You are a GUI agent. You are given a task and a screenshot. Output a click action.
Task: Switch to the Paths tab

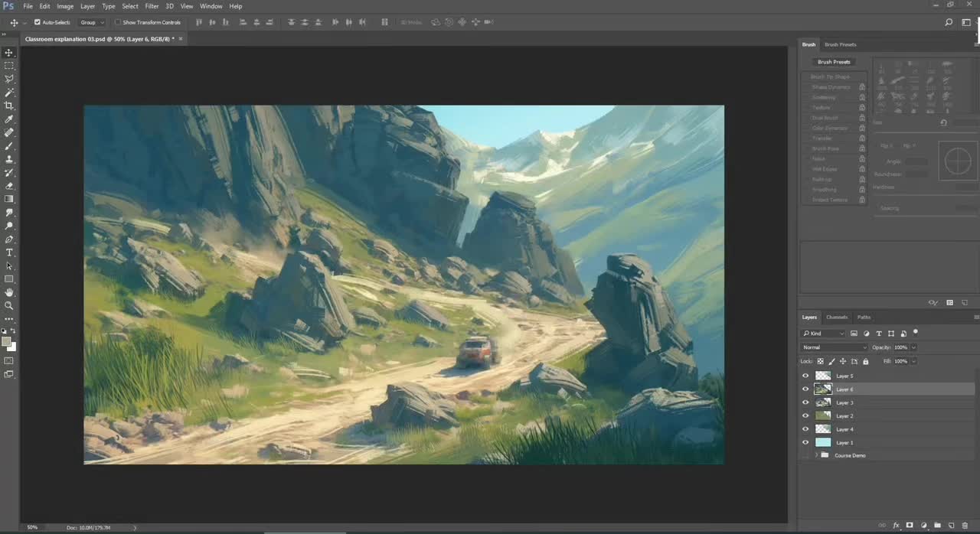point(864,317)
